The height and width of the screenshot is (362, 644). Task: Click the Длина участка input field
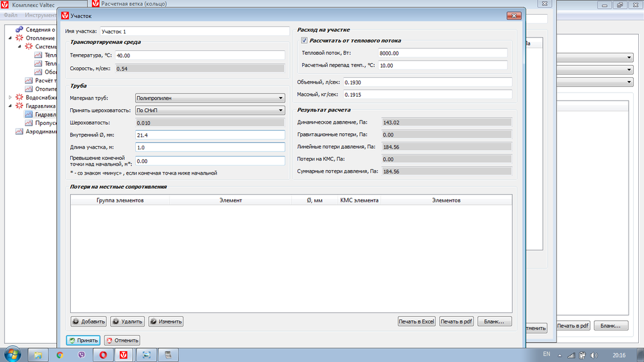210,147
